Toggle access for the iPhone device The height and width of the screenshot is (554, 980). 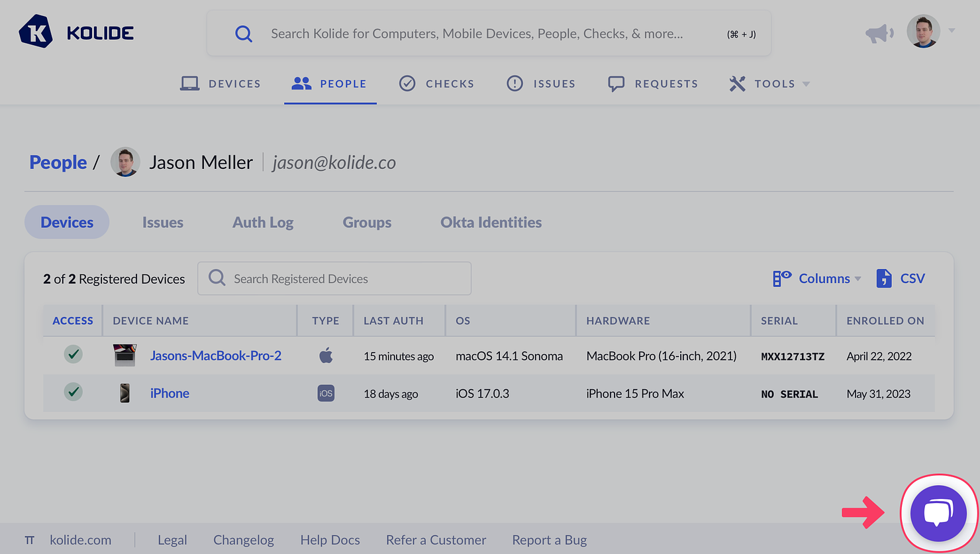73,392
